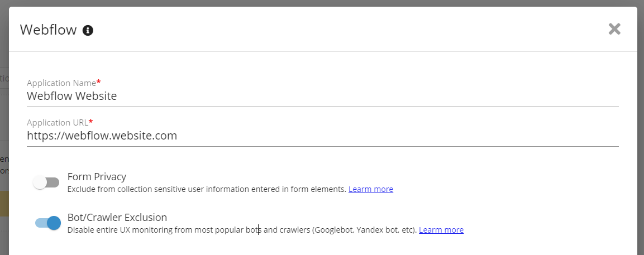
Task: Click the Form Privacy description sentence
Action: tap(207, 189)
